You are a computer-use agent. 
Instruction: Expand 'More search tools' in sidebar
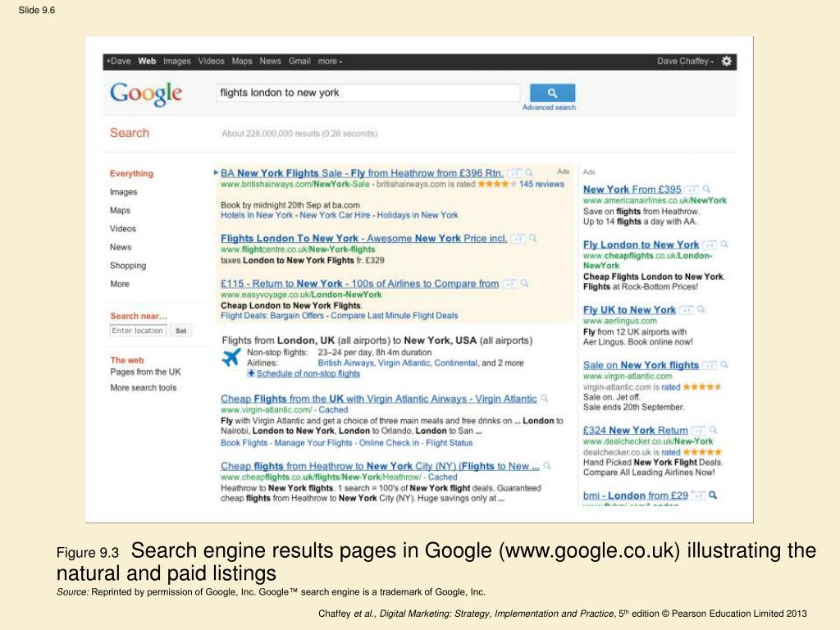pyautogui.click(x=143, y=387)
